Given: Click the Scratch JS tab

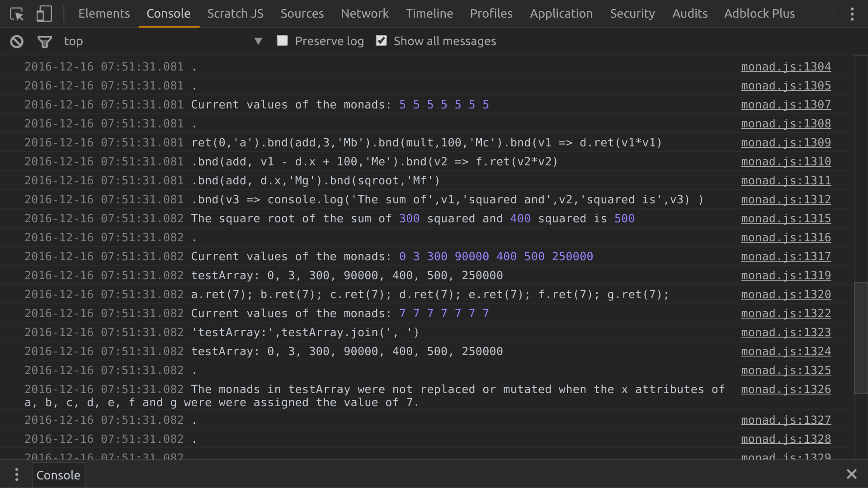Looking at the screenshot, I should point(236,13).
